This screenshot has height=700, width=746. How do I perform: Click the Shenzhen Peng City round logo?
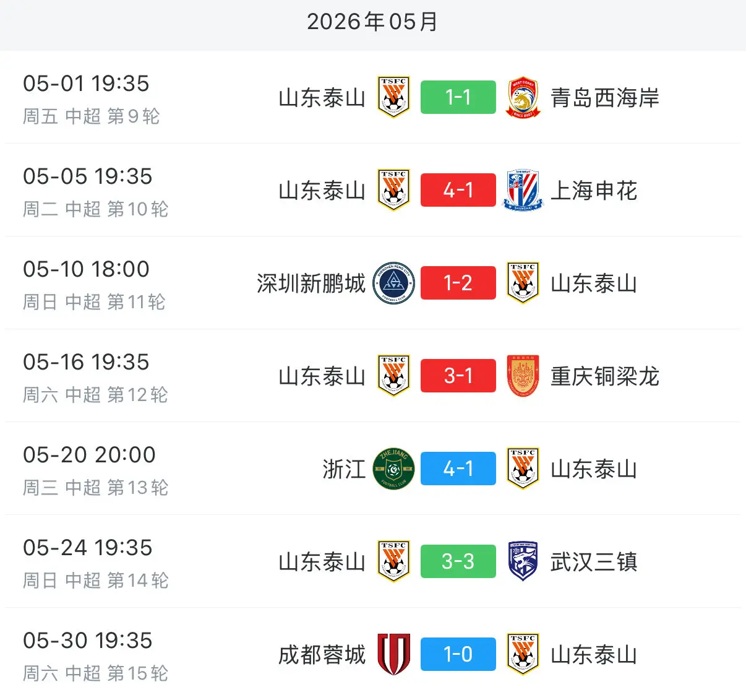(394, 283)
